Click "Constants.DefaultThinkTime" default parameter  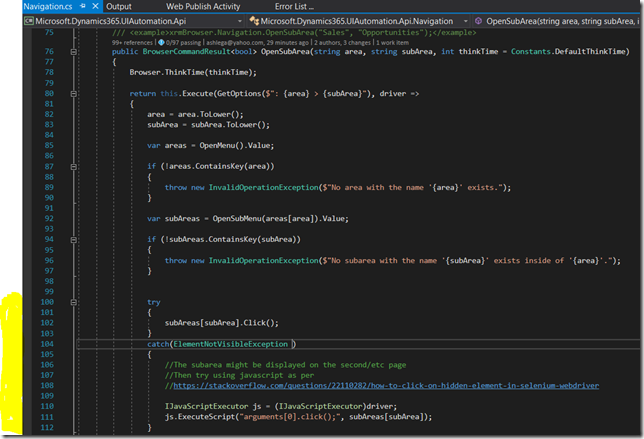coord(568,52)
